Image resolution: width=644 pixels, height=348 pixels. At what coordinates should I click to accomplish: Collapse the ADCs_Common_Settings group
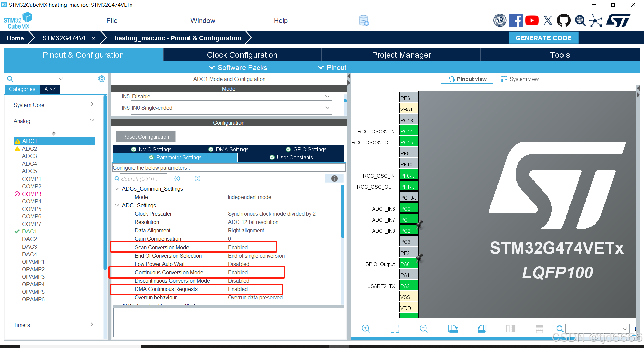tap(117, 189)
